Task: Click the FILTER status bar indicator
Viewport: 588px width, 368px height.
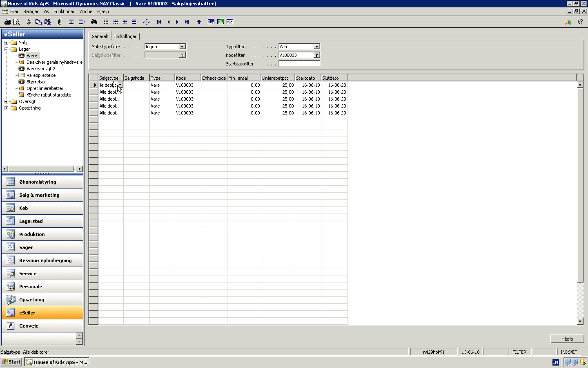Action: coord(519,352)
